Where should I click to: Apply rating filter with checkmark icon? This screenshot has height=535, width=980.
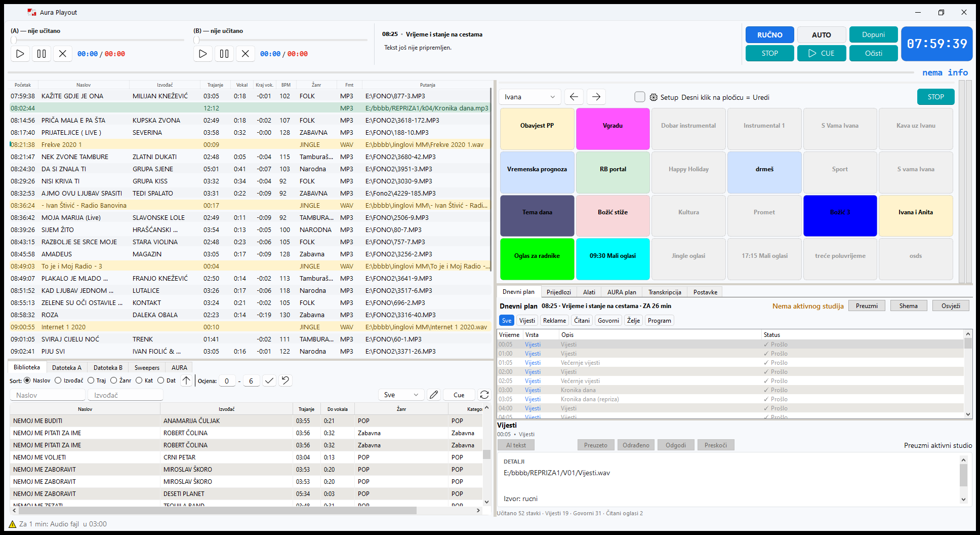(x=269, y=380)
